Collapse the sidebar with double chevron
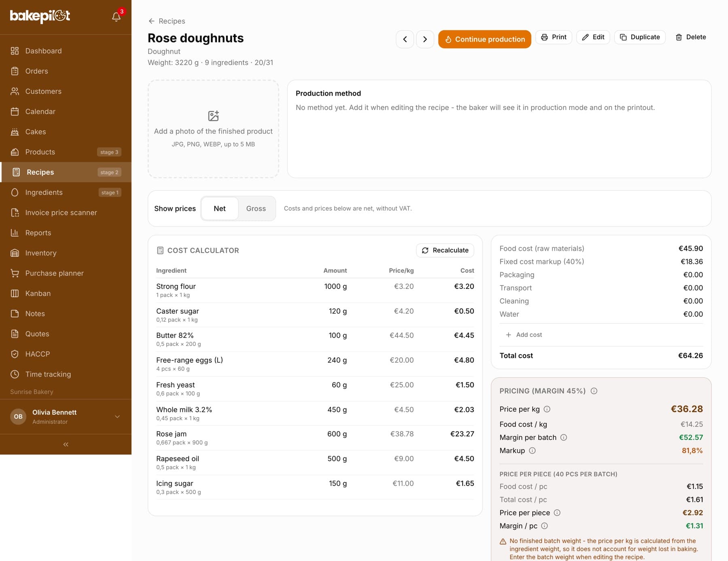 tap(66, 444)
